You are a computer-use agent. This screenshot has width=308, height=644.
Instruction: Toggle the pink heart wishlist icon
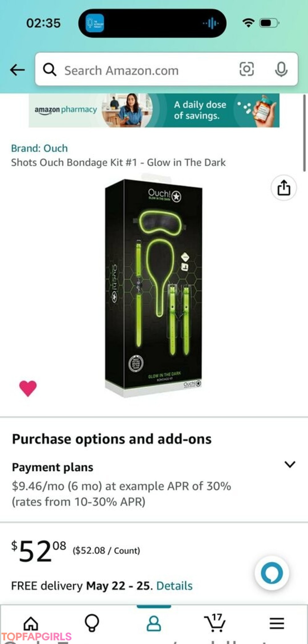[x=28, y=389]
